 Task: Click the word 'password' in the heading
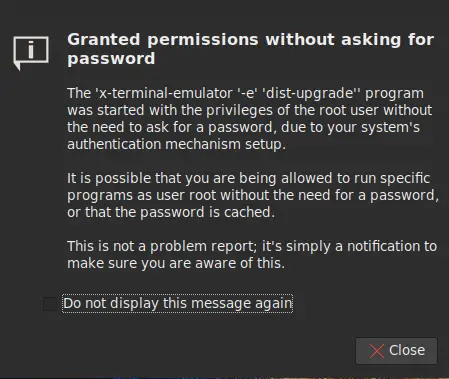[111, 59]
